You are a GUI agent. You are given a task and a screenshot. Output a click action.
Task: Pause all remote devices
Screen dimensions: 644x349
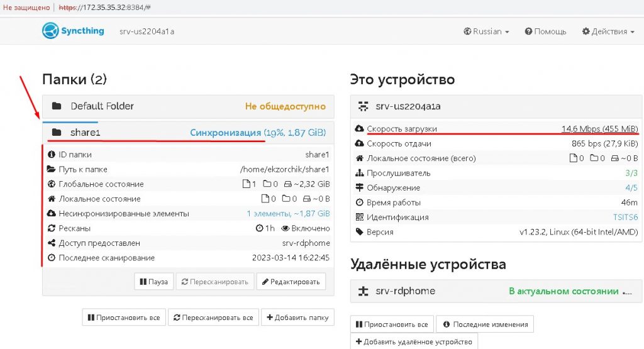(392, 324)
